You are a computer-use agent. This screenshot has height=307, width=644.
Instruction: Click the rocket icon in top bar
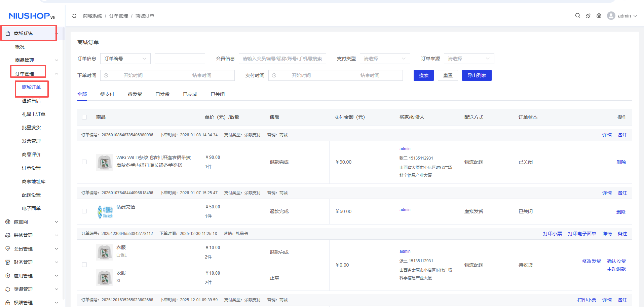pos(588,16)
